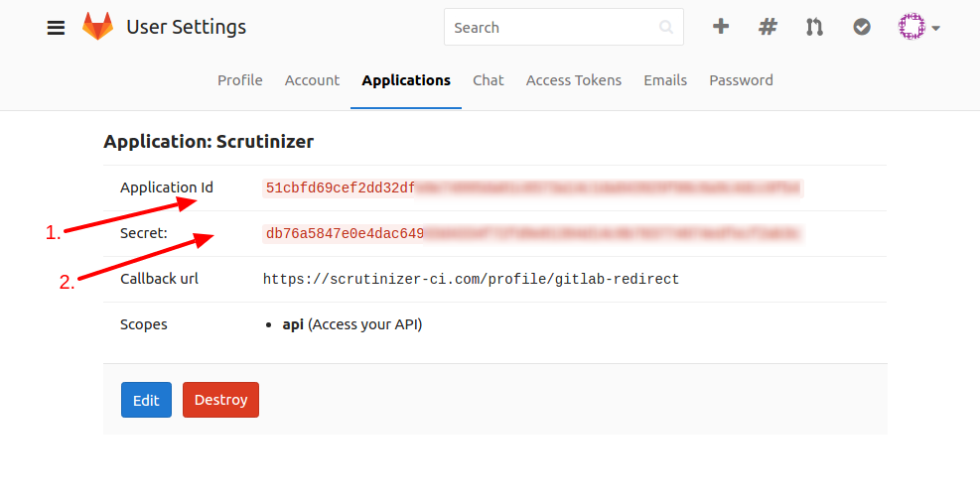Open the hamburger sidebar menu
The width and height of the screenshot is (980, 500).
pos(56,28)
